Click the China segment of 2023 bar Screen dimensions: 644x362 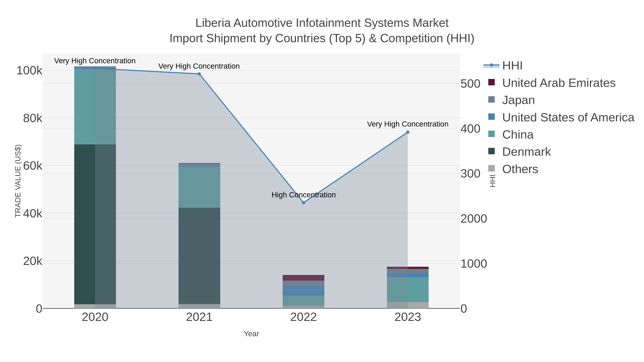[x=408, y=290]
